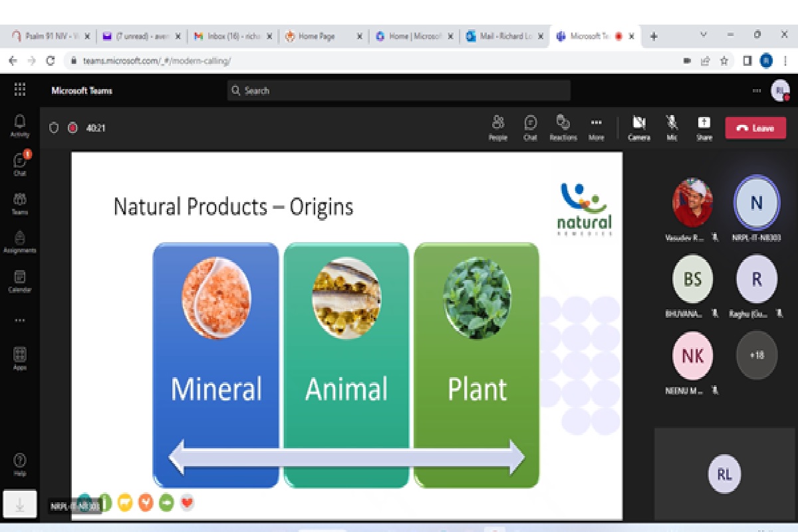
Task: Show the People participants panel
Action: click(498, 127)
